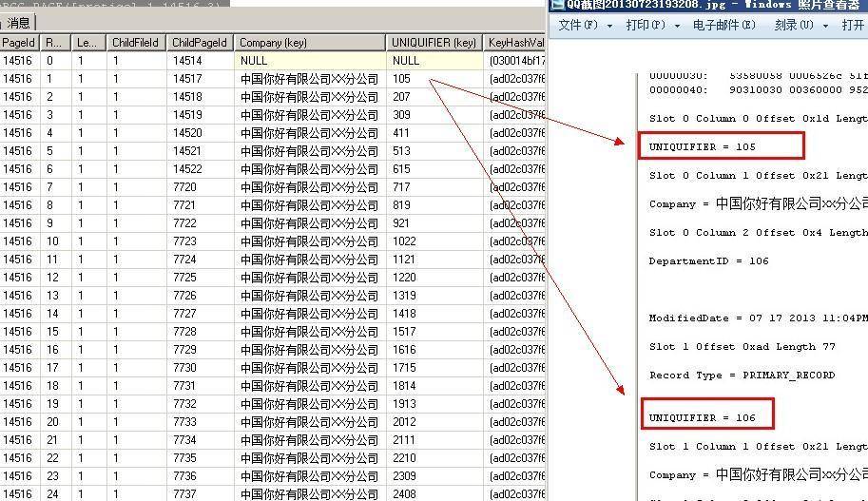868x501 pixels.
Task: Click 'Record Type = PRIMARY_RECORD' line
Action: pyautogui.click(x=742, y=375)
